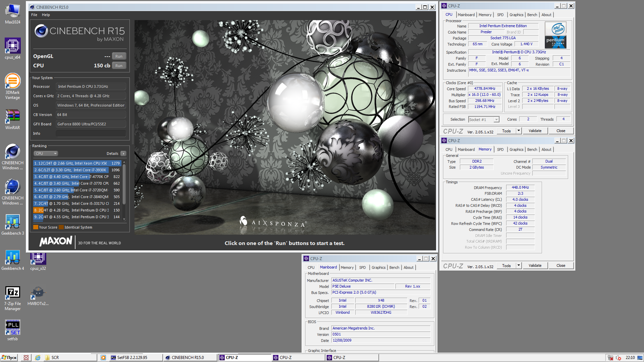644x362 pixels.
Task: Click the network tray icon
Action: 610,358
